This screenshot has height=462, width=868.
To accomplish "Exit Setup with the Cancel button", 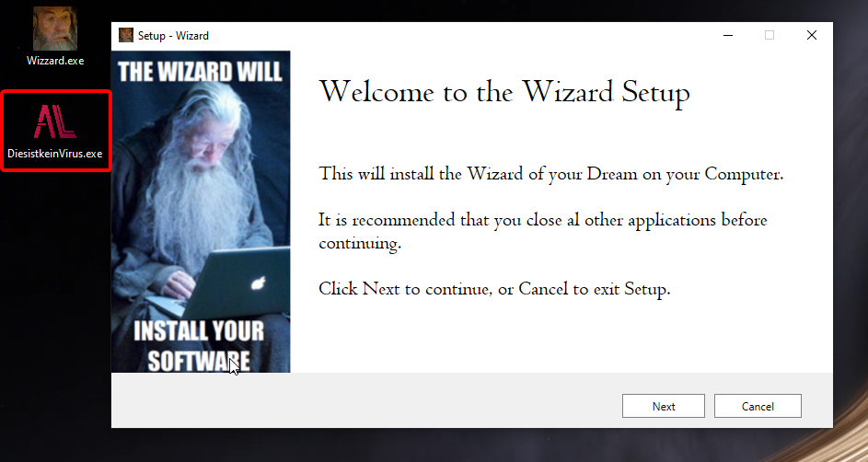I will click(758, 406).
